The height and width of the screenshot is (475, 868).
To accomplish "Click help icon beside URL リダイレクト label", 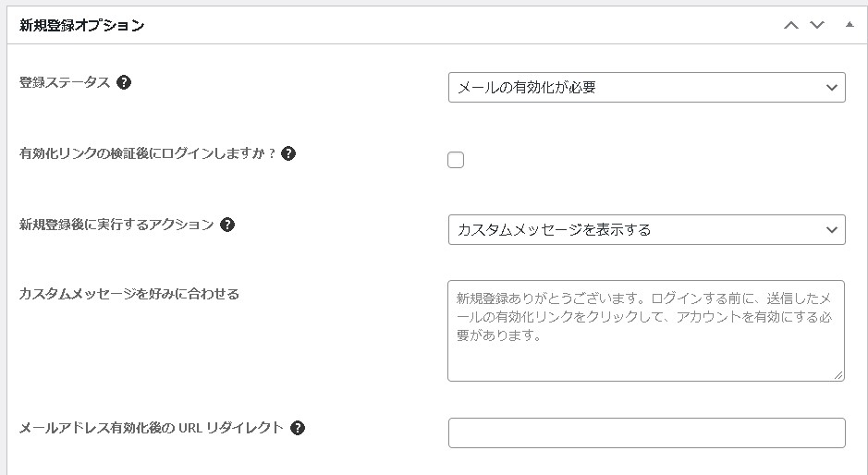I will tap(298, 428).
